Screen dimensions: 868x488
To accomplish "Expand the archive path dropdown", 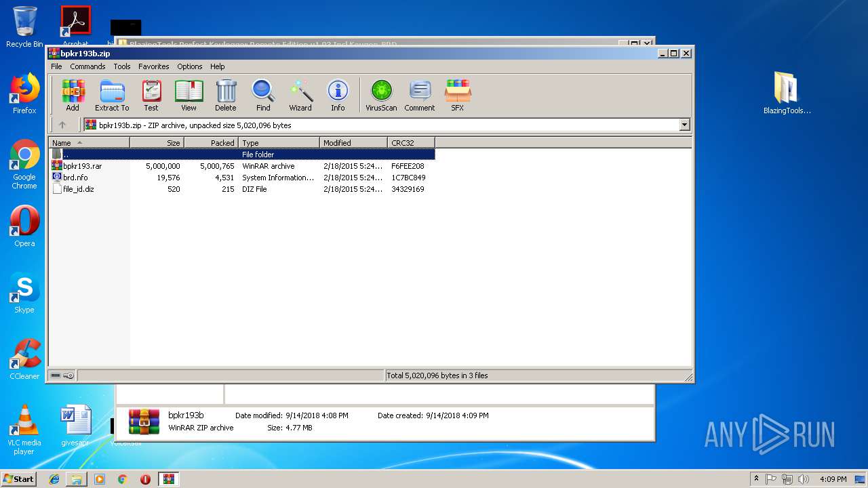I will pos(684,125).
